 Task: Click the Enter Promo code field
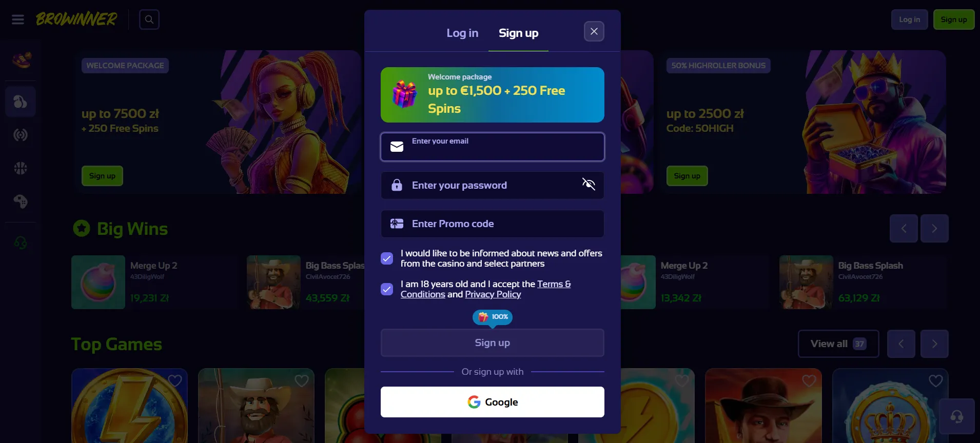[x=493, y=224]
